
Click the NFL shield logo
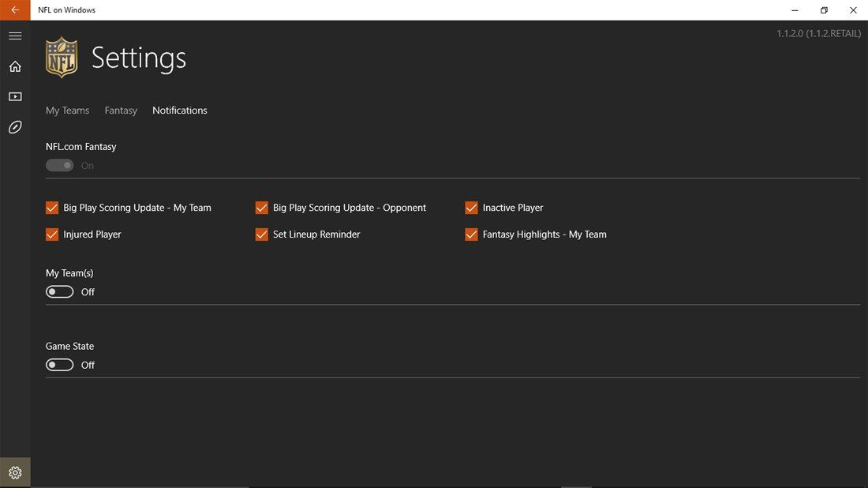[x=62, y=58]
